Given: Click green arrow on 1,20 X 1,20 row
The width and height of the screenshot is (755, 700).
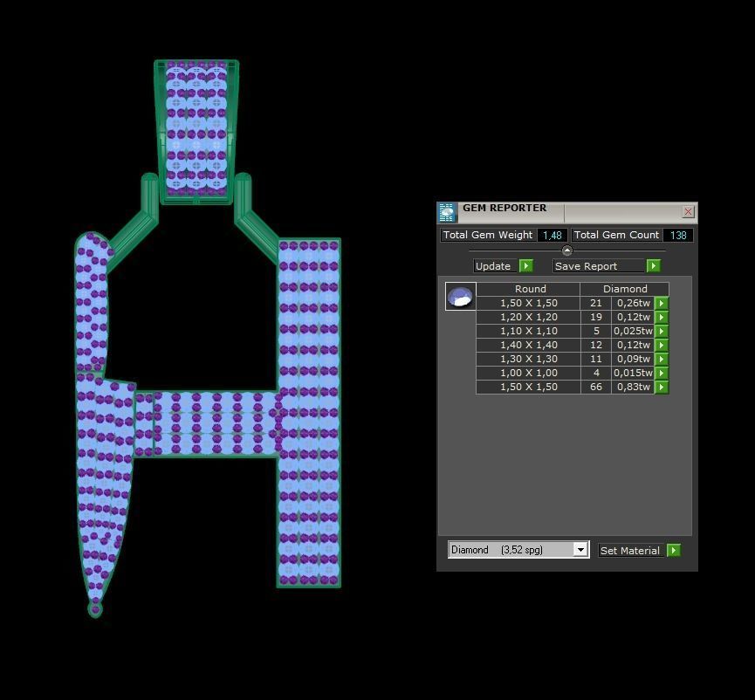Looking at the screenshot, I should 662,317.
